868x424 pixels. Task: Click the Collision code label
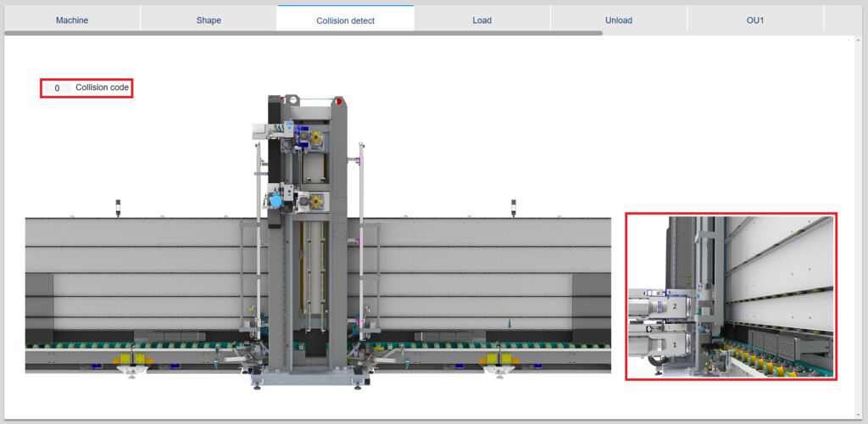click(103, 87)
